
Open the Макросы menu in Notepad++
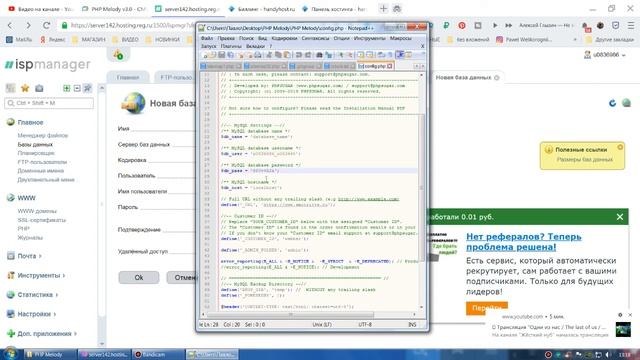click(400, 38)
